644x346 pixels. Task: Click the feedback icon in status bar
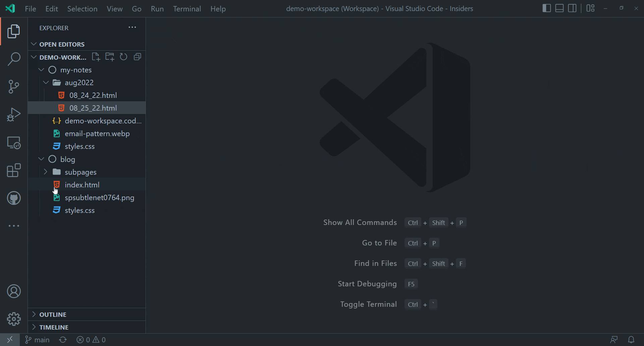[614, 340]
